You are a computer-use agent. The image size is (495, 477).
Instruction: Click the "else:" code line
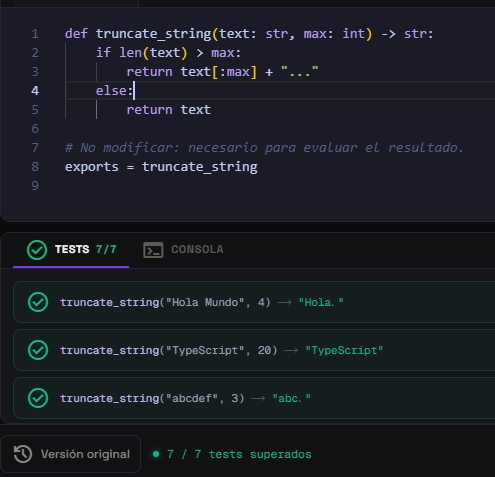tap(114, 91)
